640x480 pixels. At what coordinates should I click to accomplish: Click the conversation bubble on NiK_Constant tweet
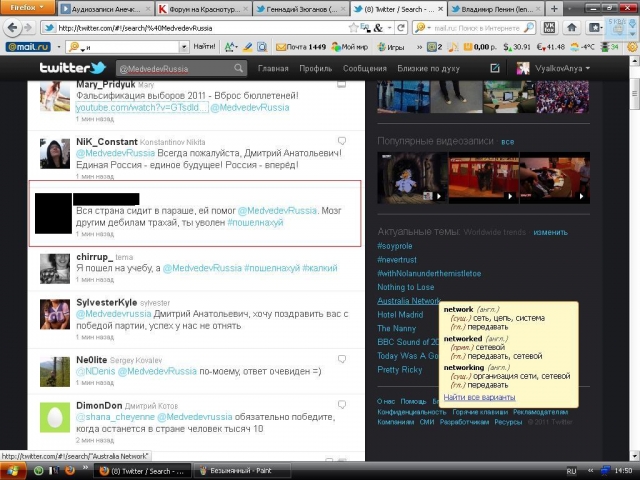pyautogui.click(x=342, y=141)
